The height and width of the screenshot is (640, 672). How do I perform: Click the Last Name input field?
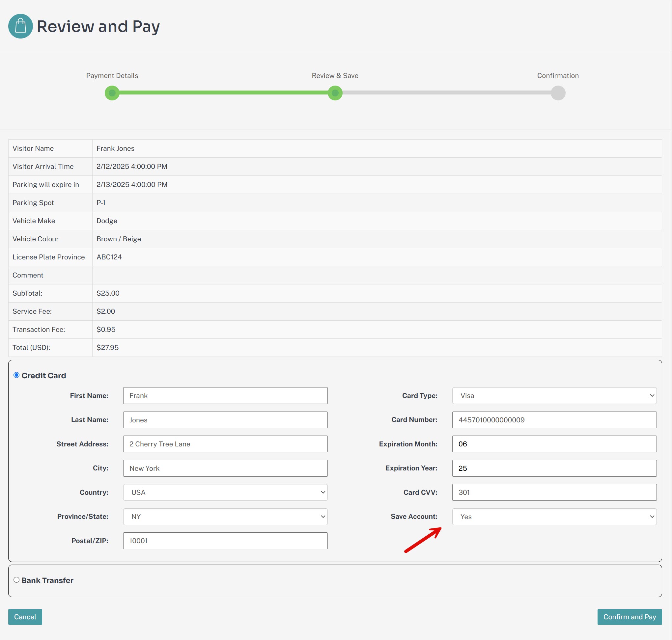[x=225, y=420]
